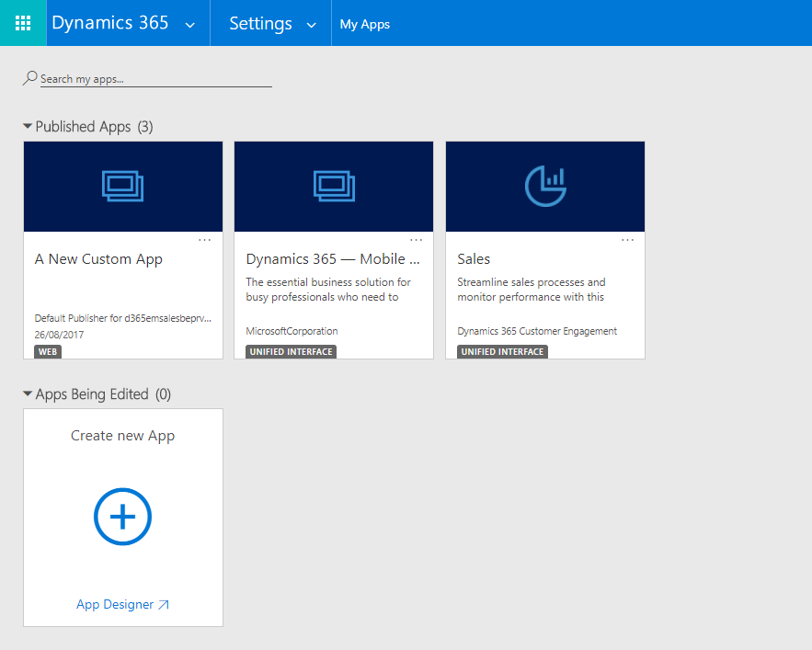This screenshot has height=650, width=812.
Task: Collapse the Apps Being Edited section
Action: [28, 393]
